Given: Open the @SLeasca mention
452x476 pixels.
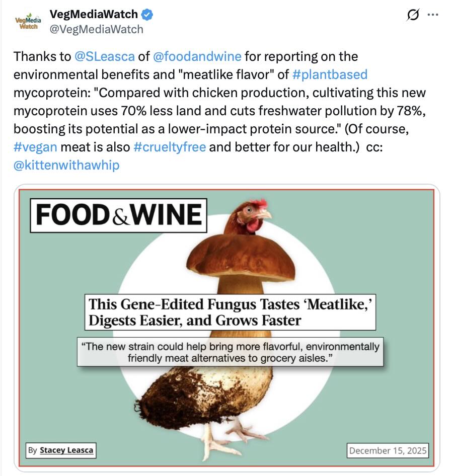Looking at the screenshot, I should tap(104, 57).
